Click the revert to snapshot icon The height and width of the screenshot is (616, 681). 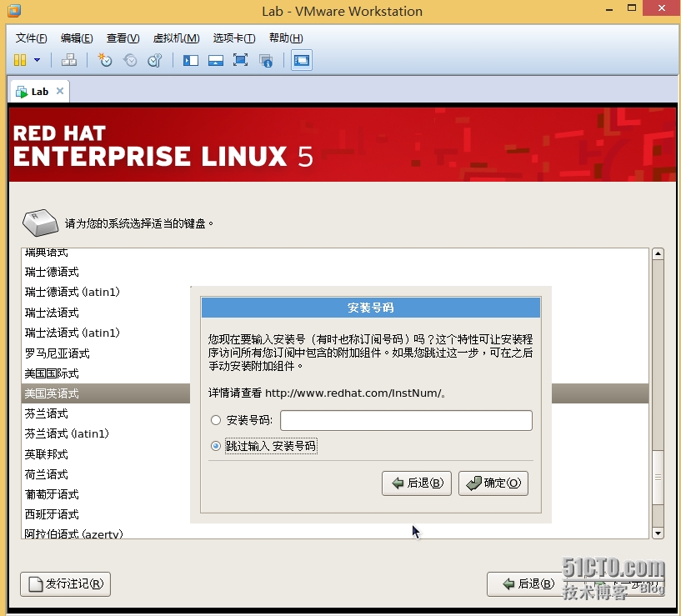(130, 60)
